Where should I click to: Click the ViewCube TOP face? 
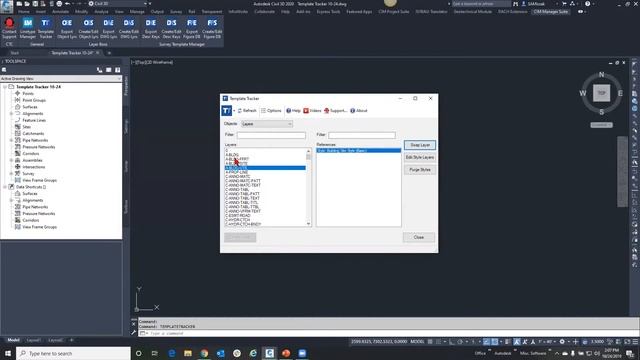click(601, 93)
